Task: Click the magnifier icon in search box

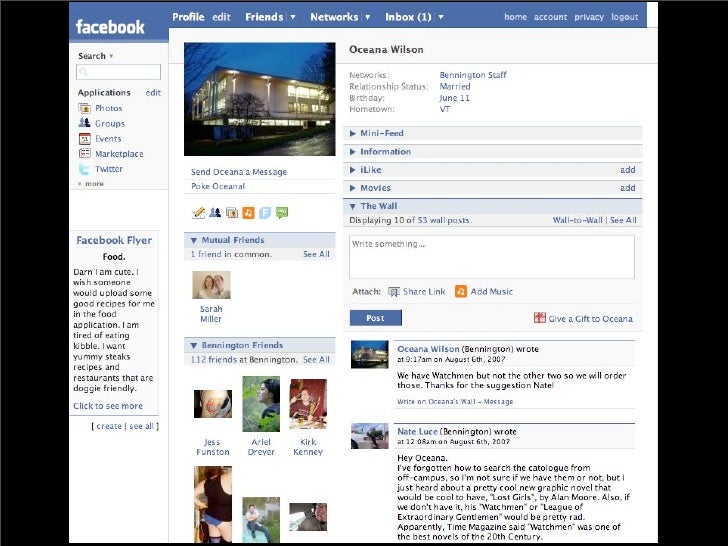Action: tap(84, 72)
